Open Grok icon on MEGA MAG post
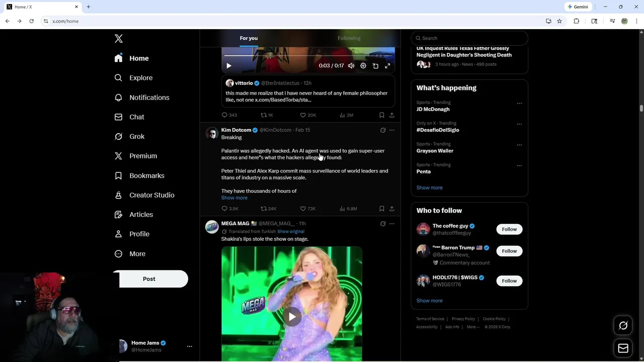 [383, 224]
